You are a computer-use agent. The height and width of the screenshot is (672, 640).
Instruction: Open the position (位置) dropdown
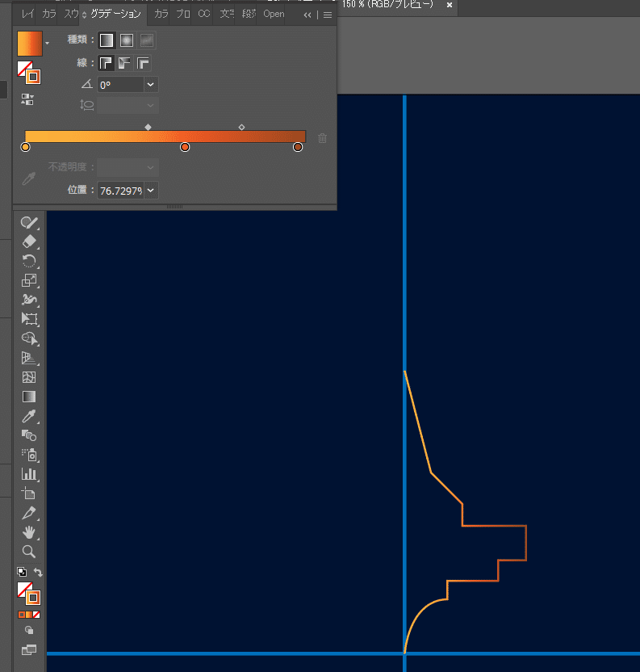click(151, 191)
